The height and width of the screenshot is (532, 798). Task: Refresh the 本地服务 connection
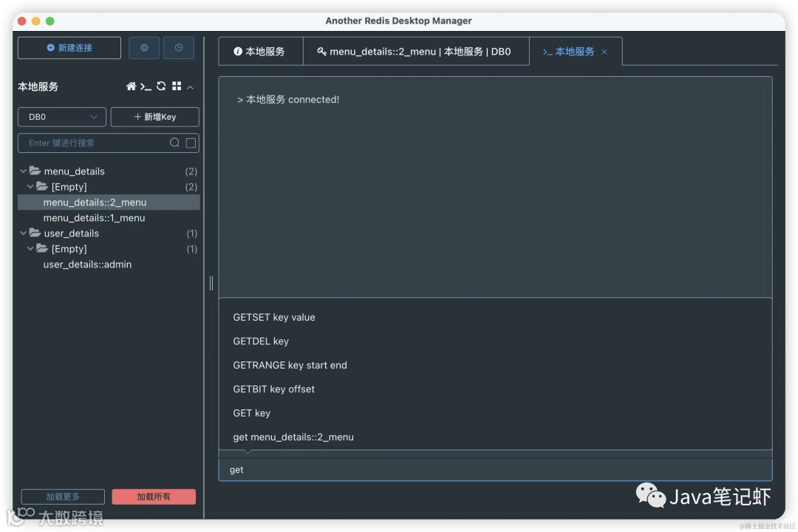(x=161, y=86)
